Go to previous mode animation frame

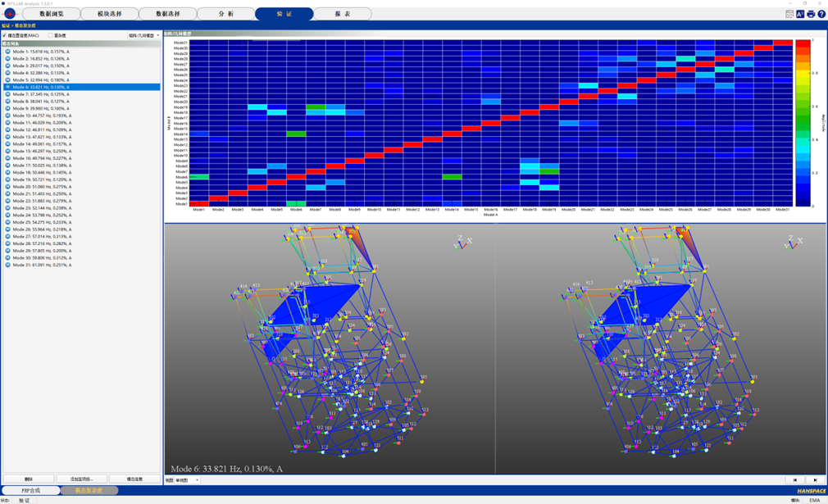[794, 480]
